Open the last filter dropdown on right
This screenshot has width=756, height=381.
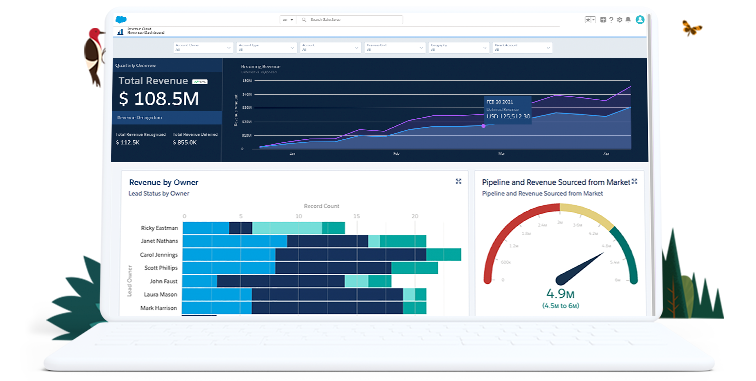(522, 47)
